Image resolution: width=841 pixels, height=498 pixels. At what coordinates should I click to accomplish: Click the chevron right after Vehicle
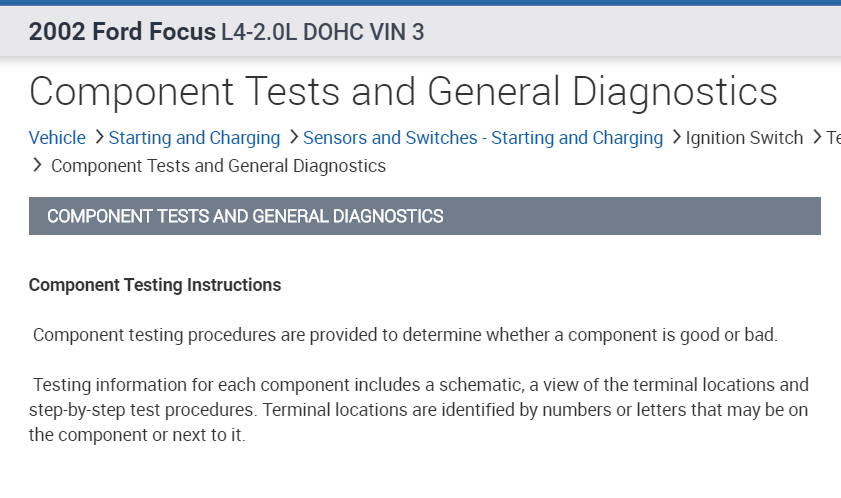pos(97,138)
